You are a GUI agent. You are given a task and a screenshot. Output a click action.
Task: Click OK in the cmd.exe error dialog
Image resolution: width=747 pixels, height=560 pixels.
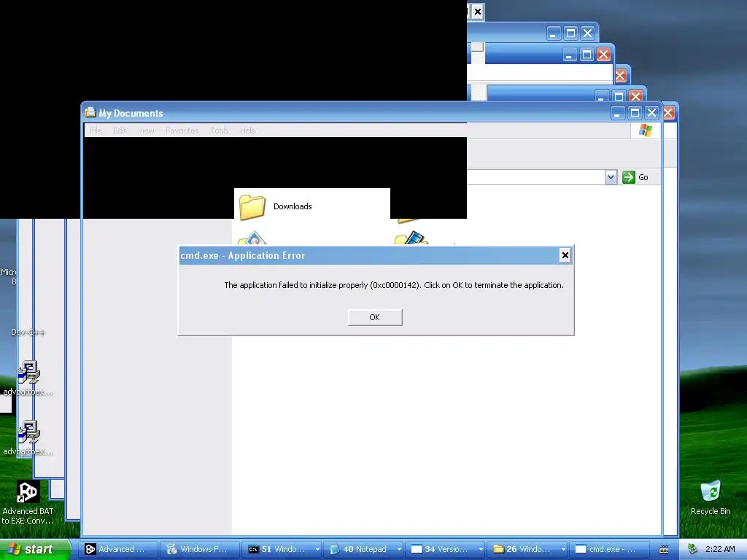(375, 317)
